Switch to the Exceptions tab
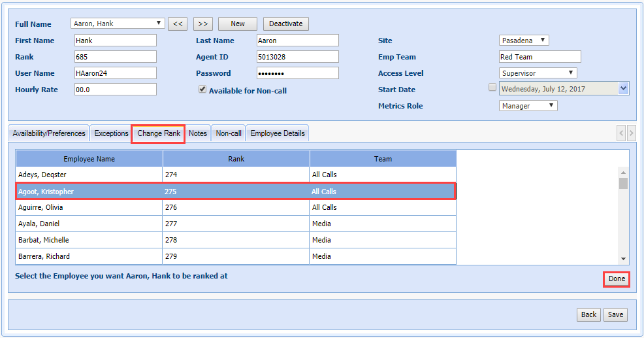 coord(111,133)
